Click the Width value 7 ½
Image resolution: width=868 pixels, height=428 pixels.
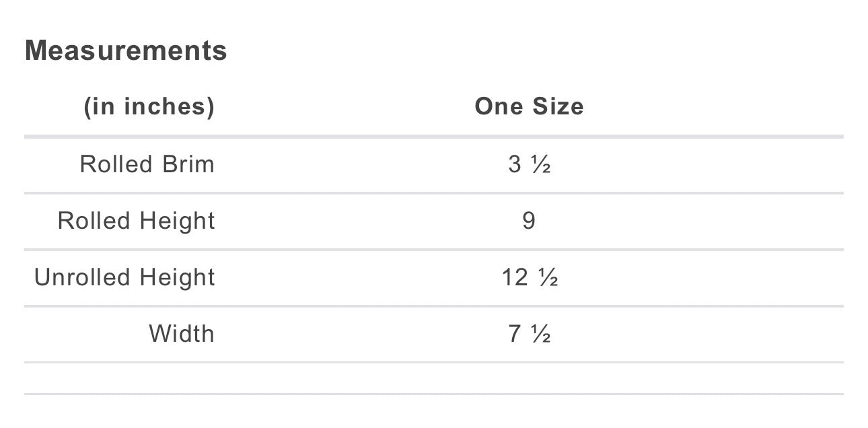tap(529, 334)
